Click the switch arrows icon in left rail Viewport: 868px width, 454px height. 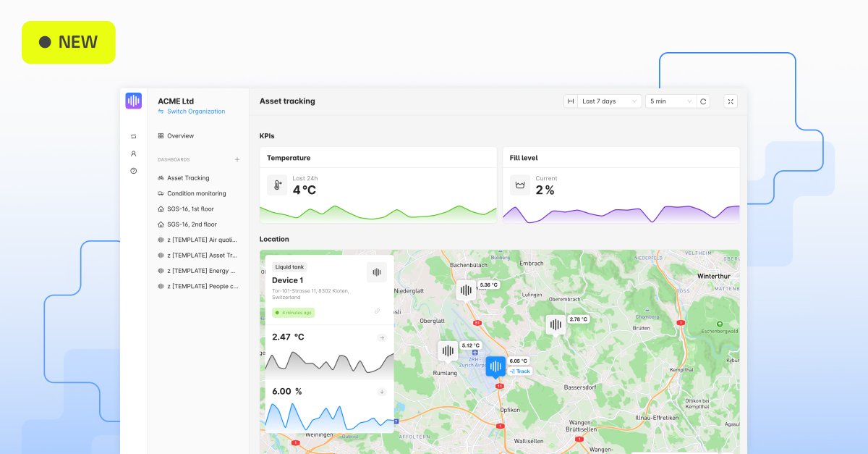click(x=133, y=136)
